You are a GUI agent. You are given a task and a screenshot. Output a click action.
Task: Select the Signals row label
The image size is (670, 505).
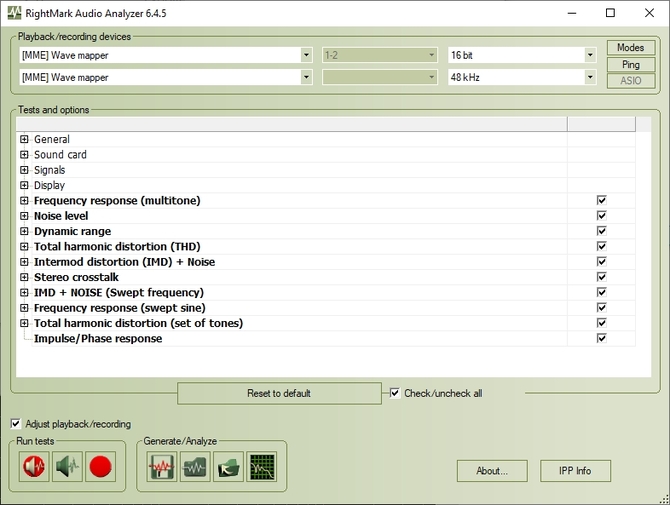pos(50,170)
